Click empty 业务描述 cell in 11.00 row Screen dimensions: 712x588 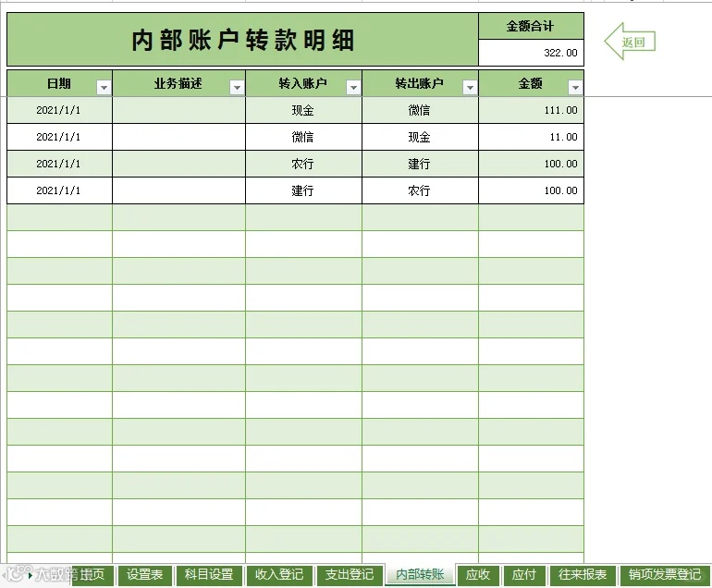pyautogui.click(x=178, y=137)
